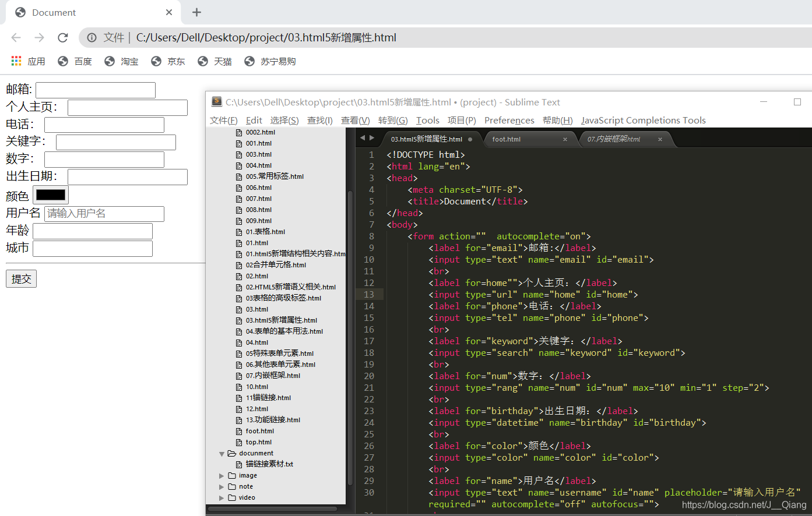
Task: Click the 用户名 placeholder field
Action: [104, 214]
